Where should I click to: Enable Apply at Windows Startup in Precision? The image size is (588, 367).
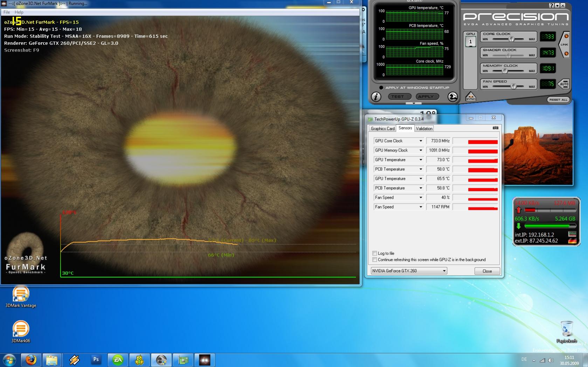pyautogui.click(x=381, y=87)
